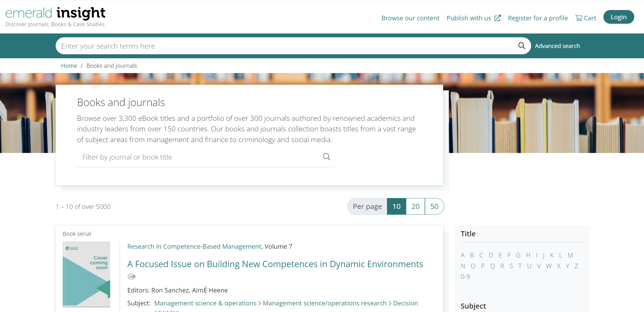The height and width of the screenshot is (312, 644).
Task: Show 20 results per page
Action: click(415, 206)
